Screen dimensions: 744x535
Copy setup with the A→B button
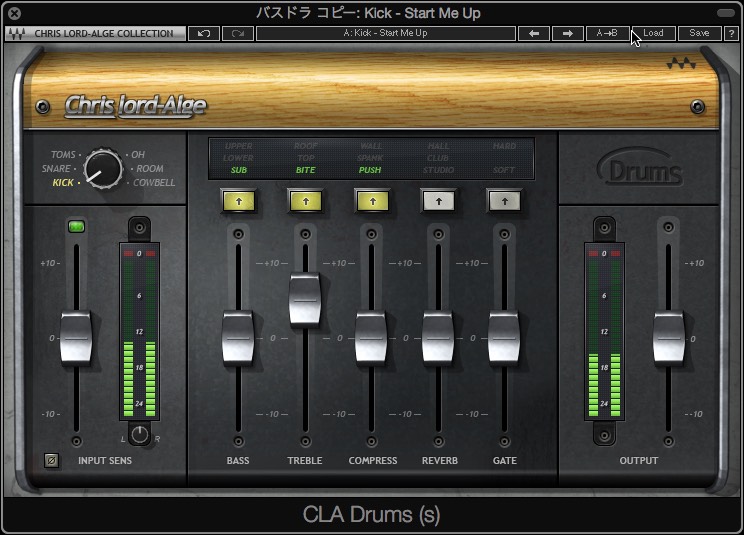point(607,33)
